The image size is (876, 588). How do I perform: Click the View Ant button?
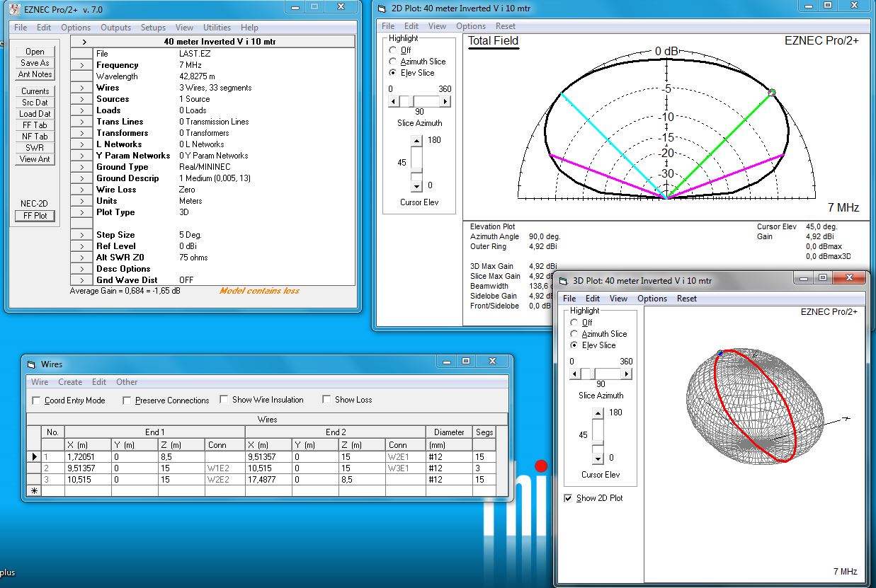(35, 159)
